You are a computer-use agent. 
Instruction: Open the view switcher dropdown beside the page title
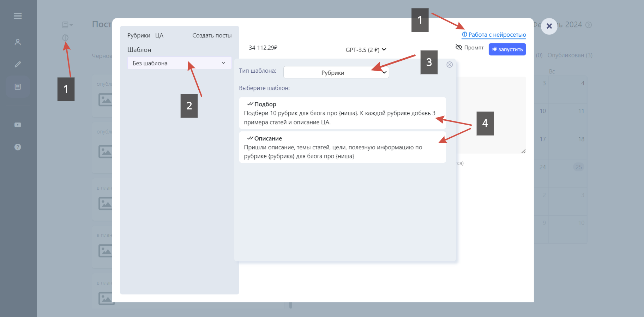(x=67, y=25)
